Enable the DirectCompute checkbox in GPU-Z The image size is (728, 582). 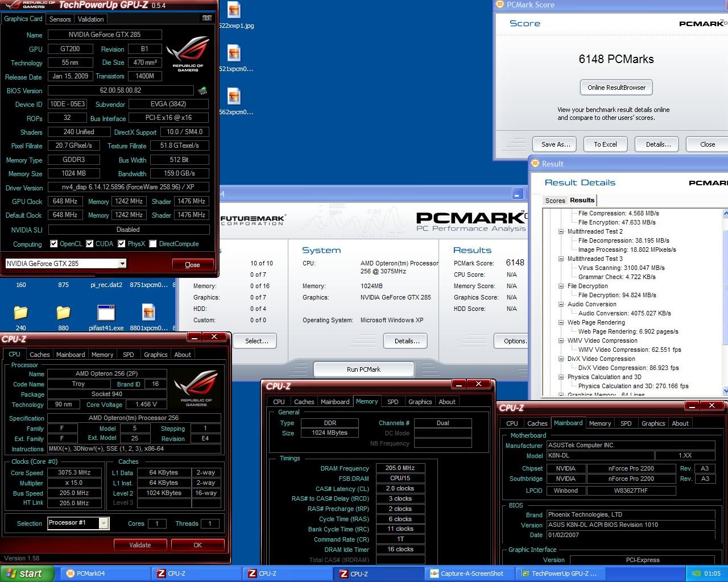tap(152, 244)
